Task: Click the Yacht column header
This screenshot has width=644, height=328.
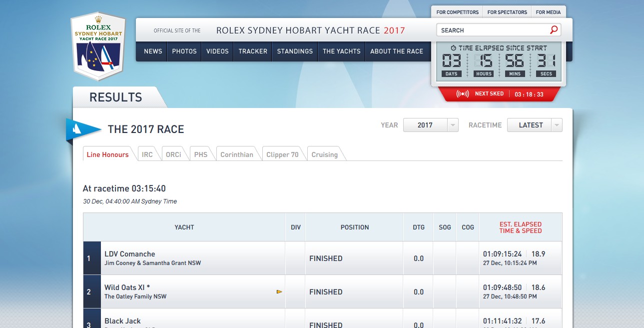Action: click(x=184, y=227)
